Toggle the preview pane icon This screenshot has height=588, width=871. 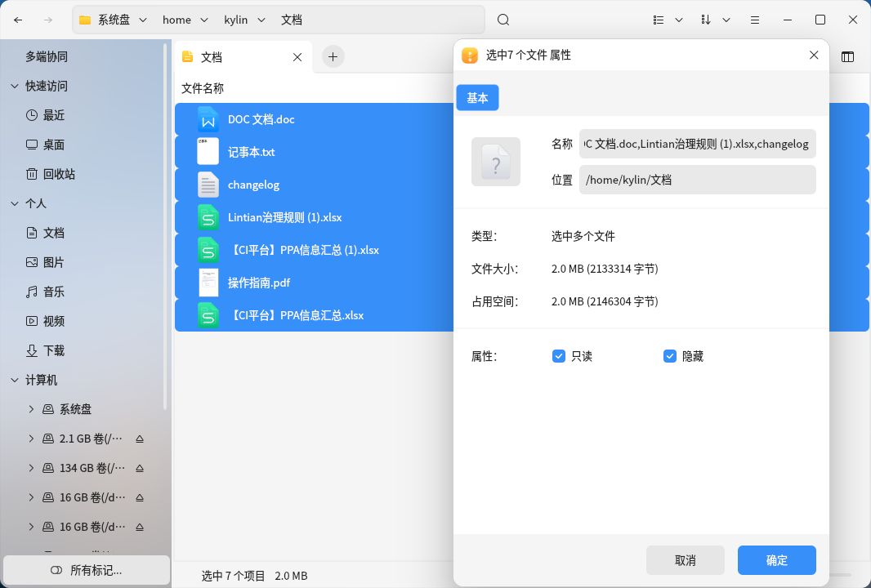click(847, 56)
